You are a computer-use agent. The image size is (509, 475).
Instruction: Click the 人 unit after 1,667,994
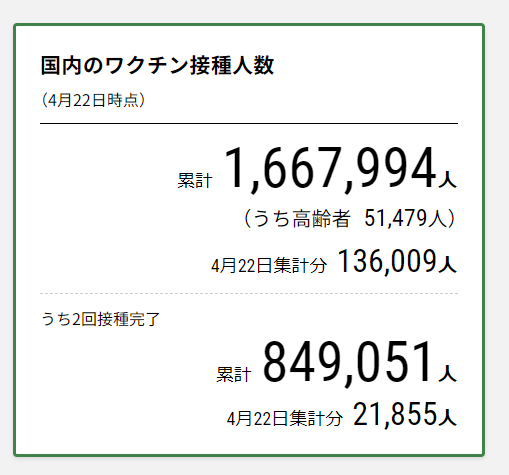pyautogui.click(x=448, y=180)
